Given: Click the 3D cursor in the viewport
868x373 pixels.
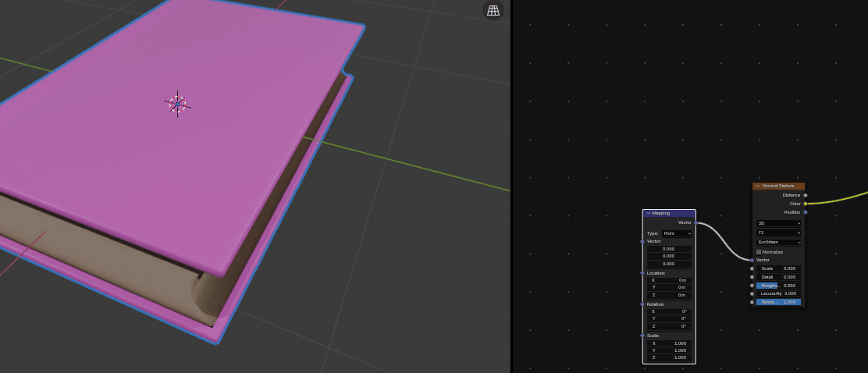Looking at the screenshot, I should (177, 104).
